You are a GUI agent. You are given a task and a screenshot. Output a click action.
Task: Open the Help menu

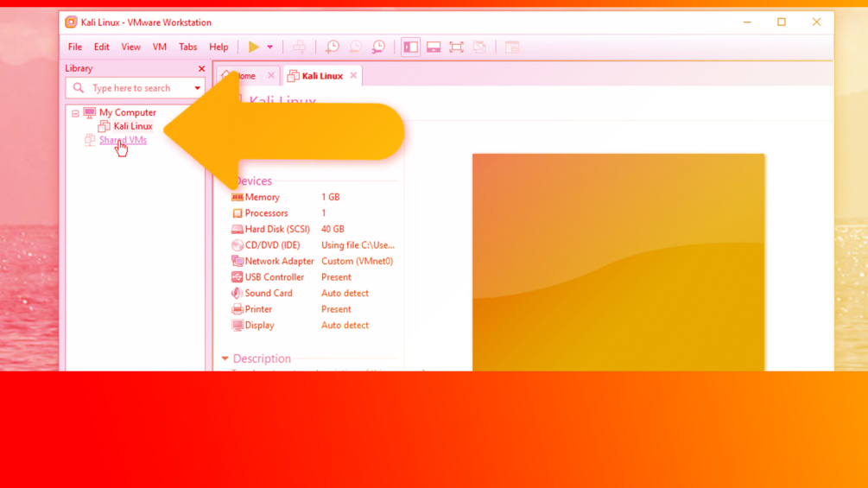point(219,47)
